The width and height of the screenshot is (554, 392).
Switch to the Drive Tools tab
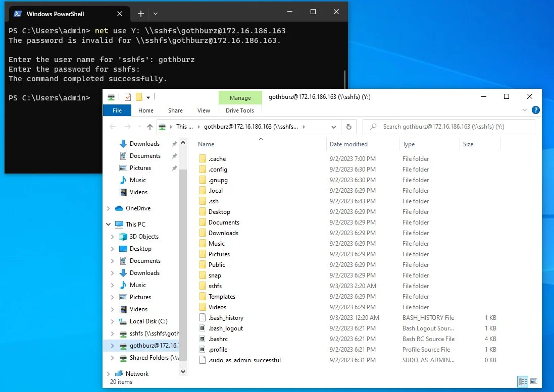[x=240, y=110]
